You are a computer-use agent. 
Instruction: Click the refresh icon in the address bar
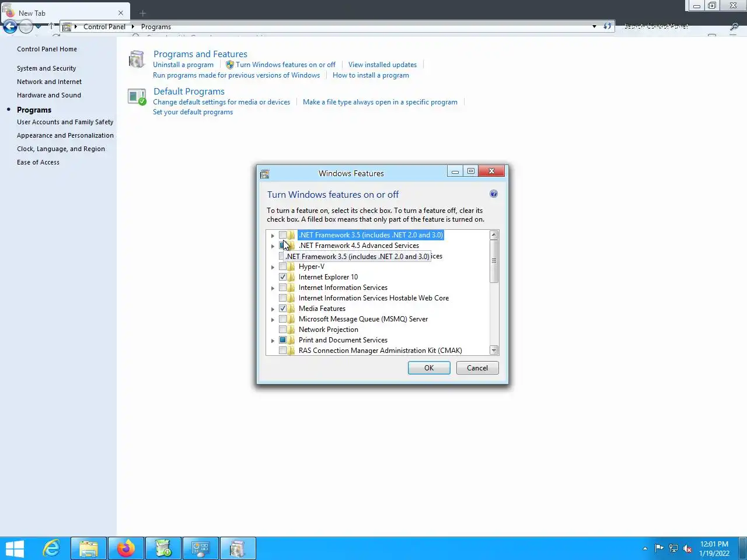[x=608, y=26]
